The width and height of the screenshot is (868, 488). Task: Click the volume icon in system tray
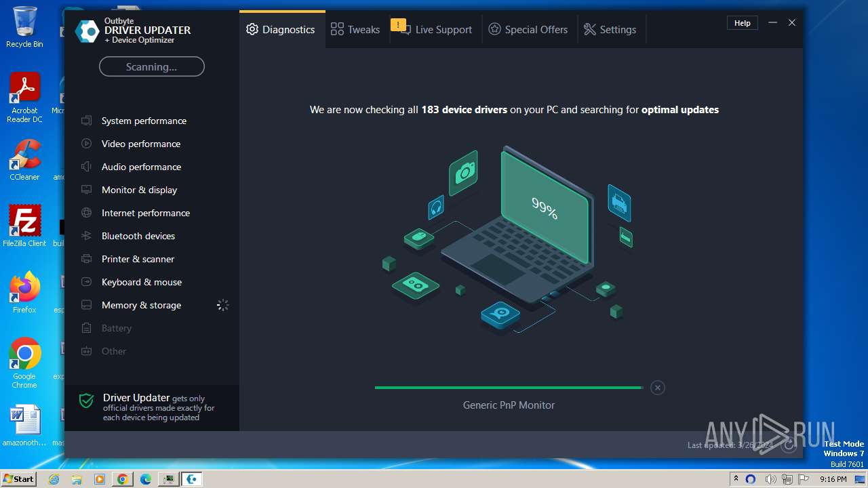point(770,479)
